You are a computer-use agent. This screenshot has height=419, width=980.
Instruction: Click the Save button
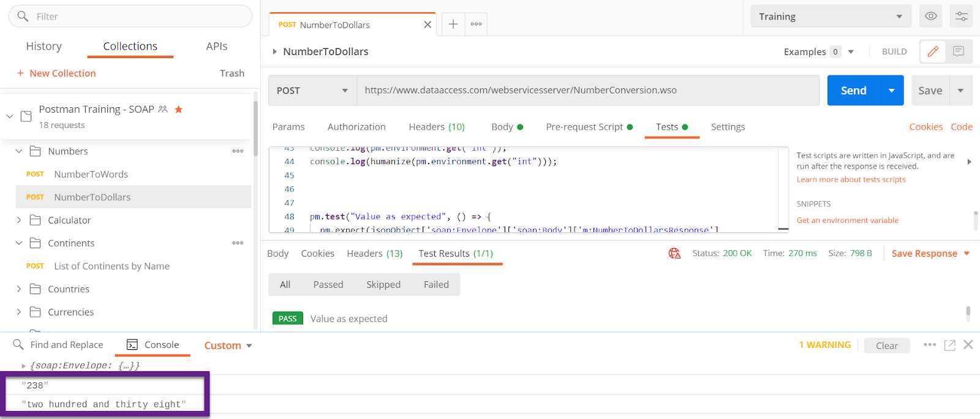(x=930, y=91)
